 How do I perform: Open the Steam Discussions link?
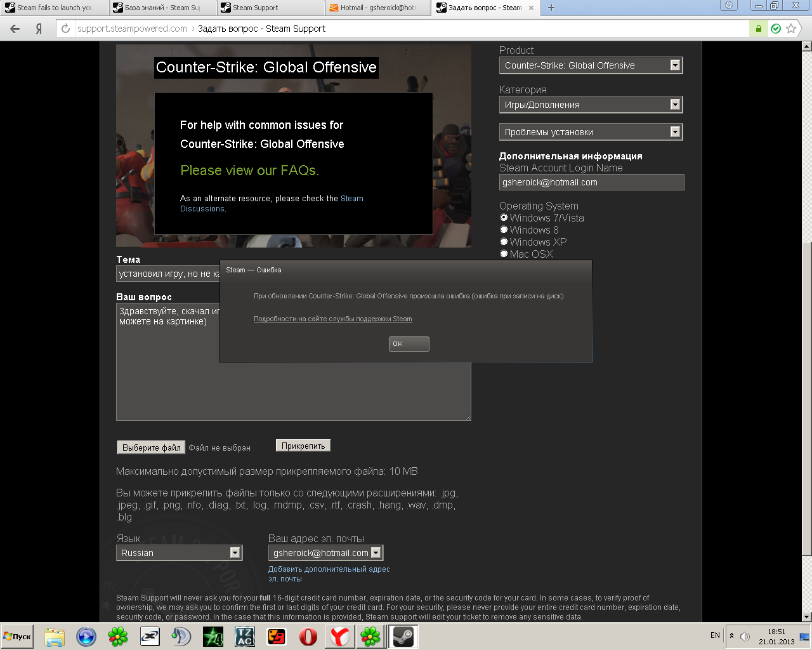pos(272,203)
